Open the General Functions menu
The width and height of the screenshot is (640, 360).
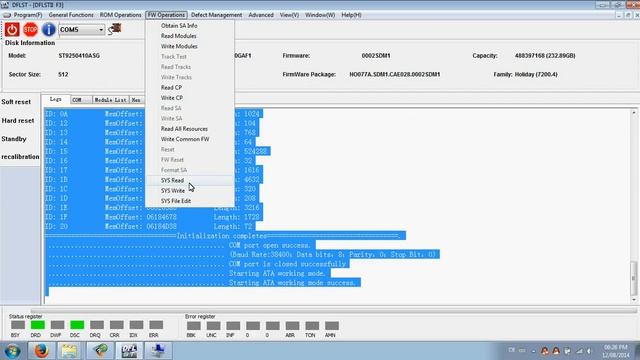click(71, 15)
